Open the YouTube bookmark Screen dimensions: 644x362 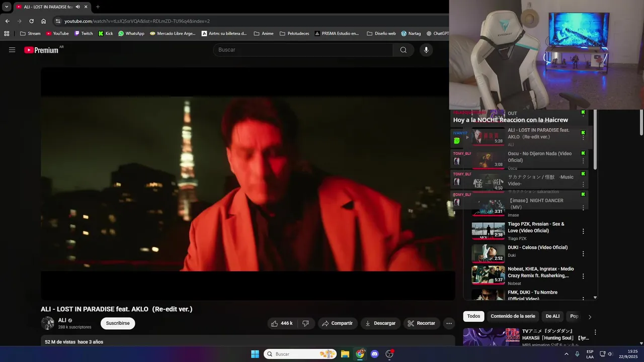point(57,34)
